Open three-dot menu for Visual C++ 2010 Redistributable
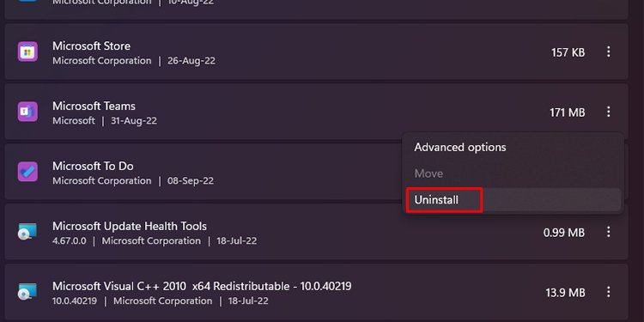644x322 pixels. 608,292
